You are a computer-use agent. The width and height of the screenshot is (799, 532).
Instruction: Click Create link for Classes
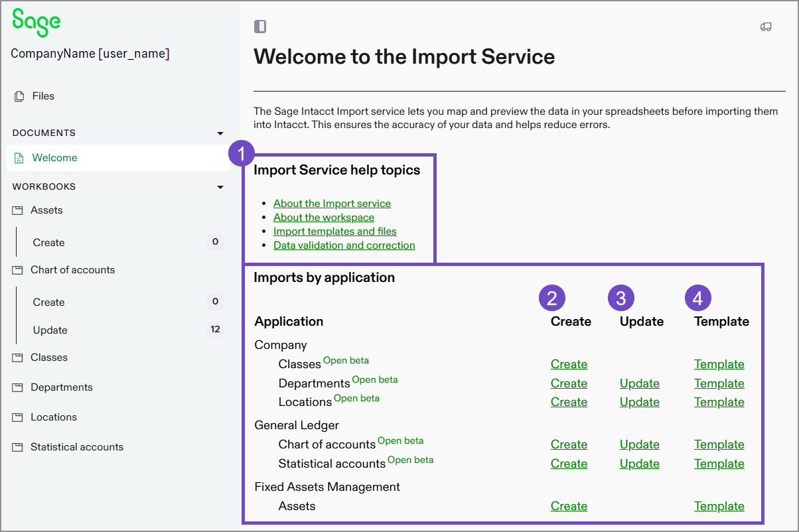(569, 364)
